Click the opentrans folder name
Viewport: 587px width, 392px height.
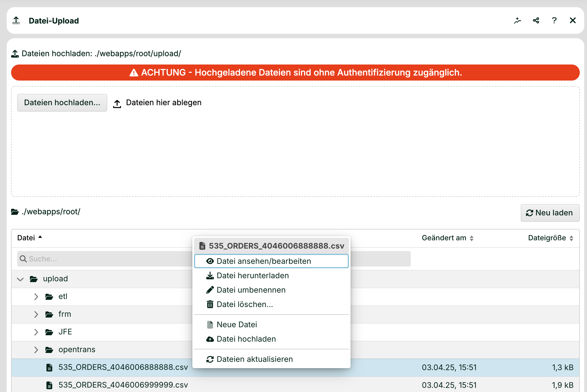[77, 349]
